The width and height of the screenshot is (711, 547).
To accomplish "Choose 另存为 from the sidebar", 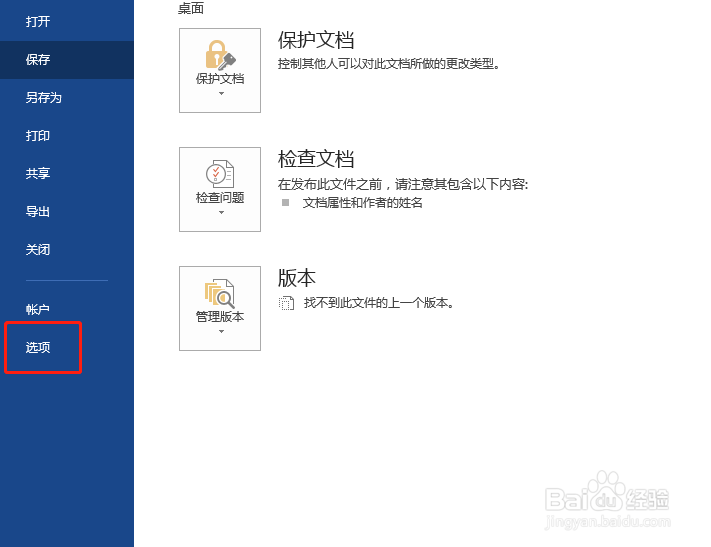I will tap(67, 98).
